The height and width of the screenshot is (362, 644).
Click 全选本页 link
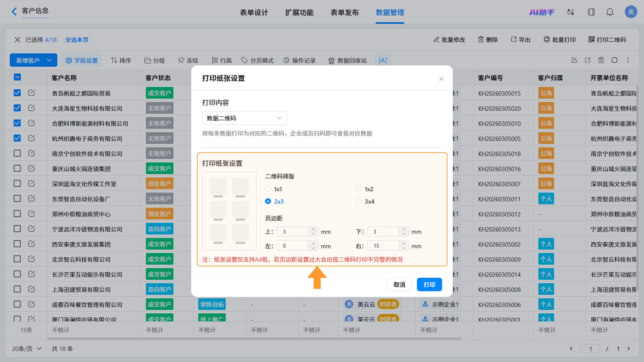77,40
